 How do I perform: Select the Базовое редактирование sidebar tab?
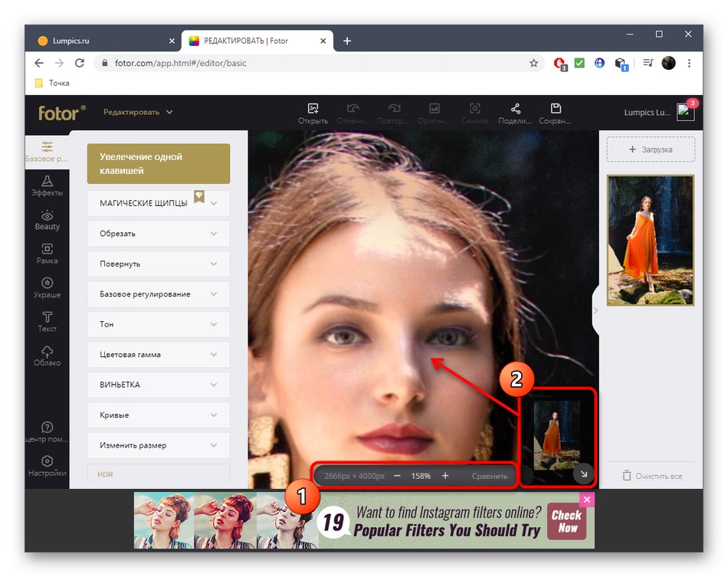coord(47,151)
